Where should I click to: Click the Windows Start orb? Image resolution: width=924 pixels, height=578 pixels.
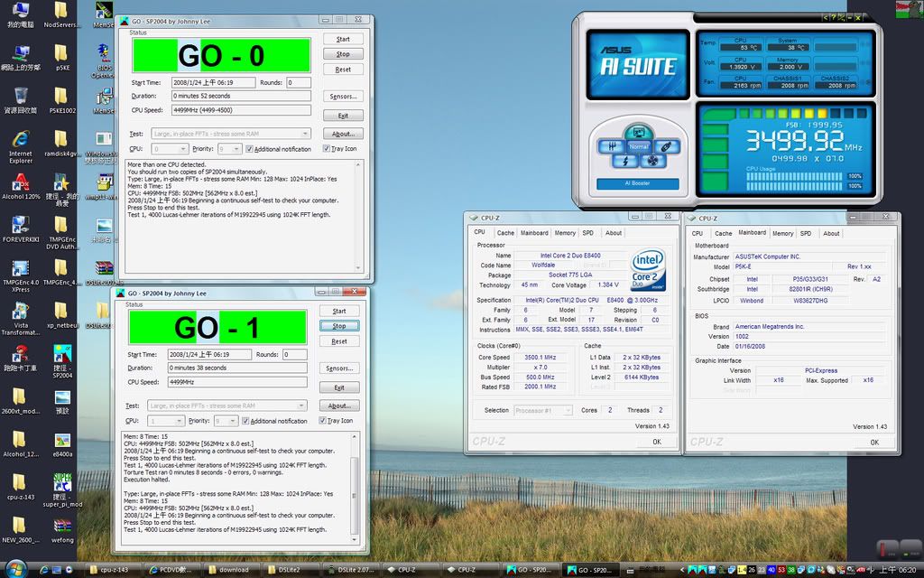pos(16,569)
